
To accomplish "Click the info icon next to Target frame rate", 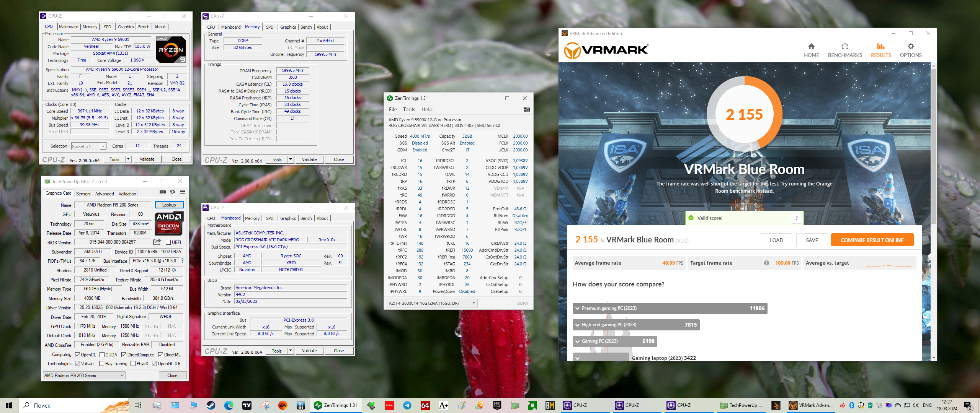I will click(x=766, y=263).
